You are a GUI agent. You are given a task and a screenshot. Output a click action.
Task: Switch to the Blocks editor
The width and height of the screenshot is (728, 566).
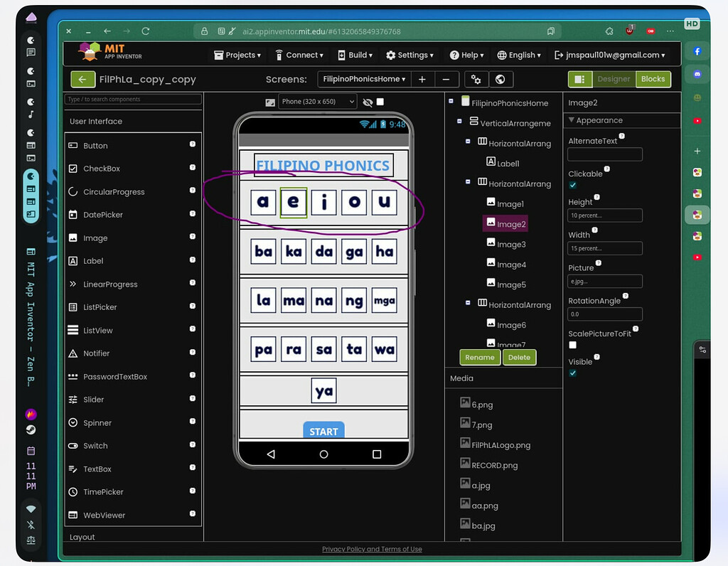pyautogui.click(x=652, y=79)
